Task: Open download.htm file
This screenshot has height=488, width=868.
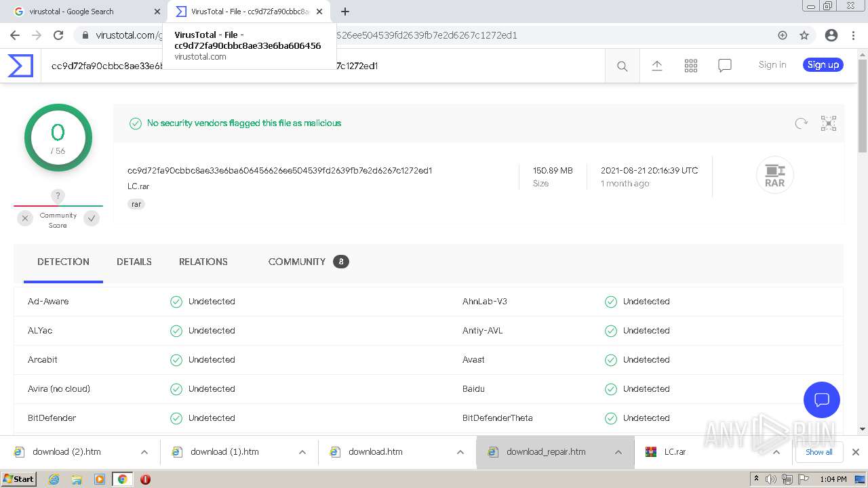Action: (x=375, y=452)
